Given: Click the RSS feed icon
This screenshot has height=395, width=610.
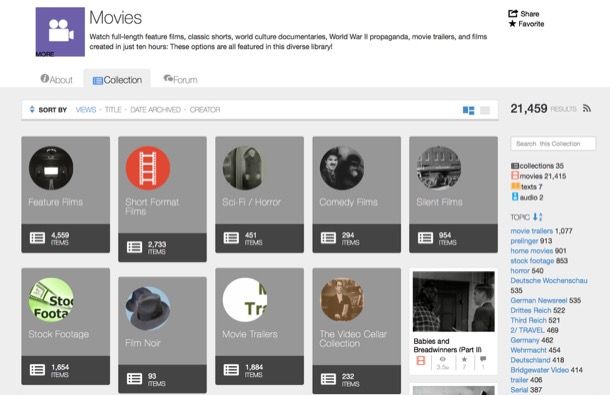Looking at the screenshot, I should tap(587, 109).
